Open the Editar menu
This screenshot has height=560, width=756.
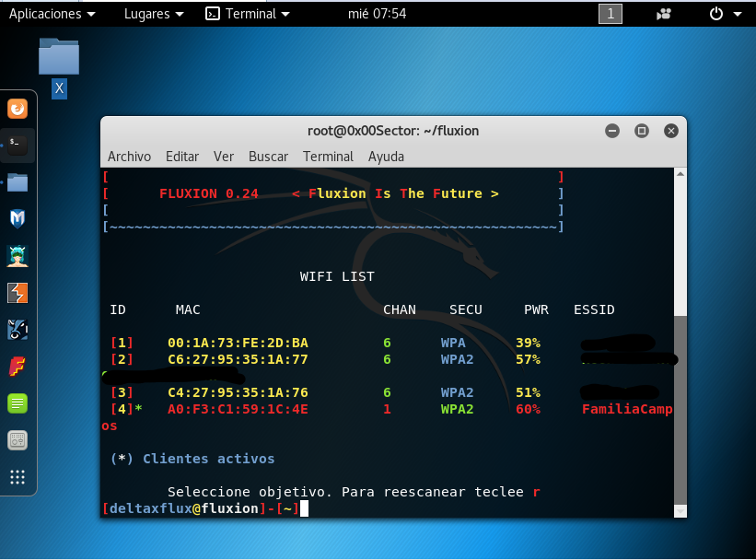(182, 157)
